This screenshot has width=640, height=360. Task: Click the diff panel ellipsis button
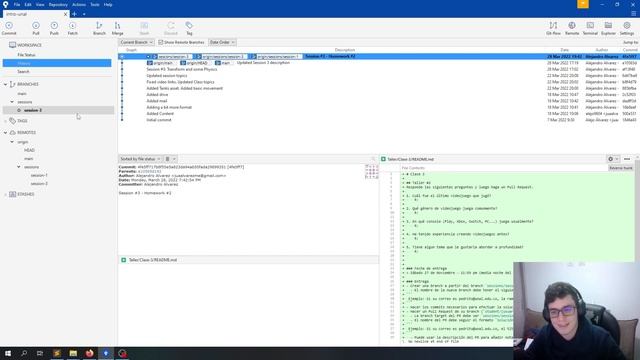click(627, 159)
